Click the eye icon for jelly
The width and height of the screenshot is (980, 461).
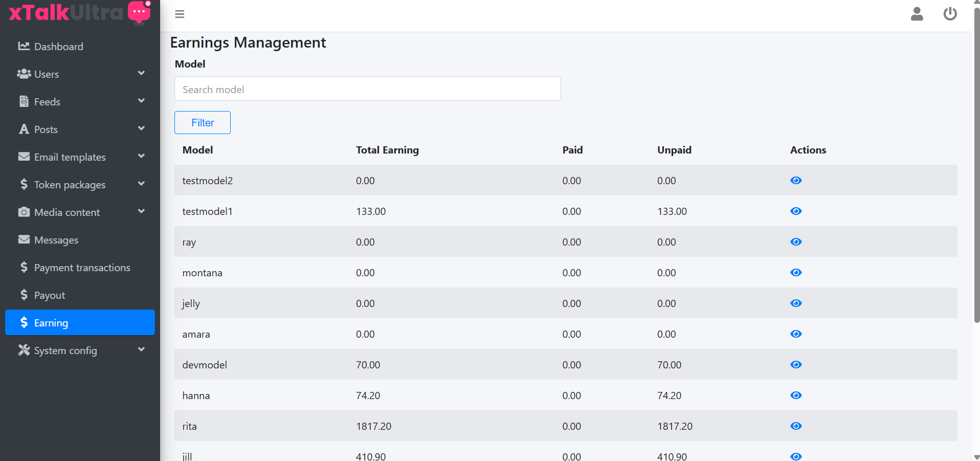[x=795, y=303]
